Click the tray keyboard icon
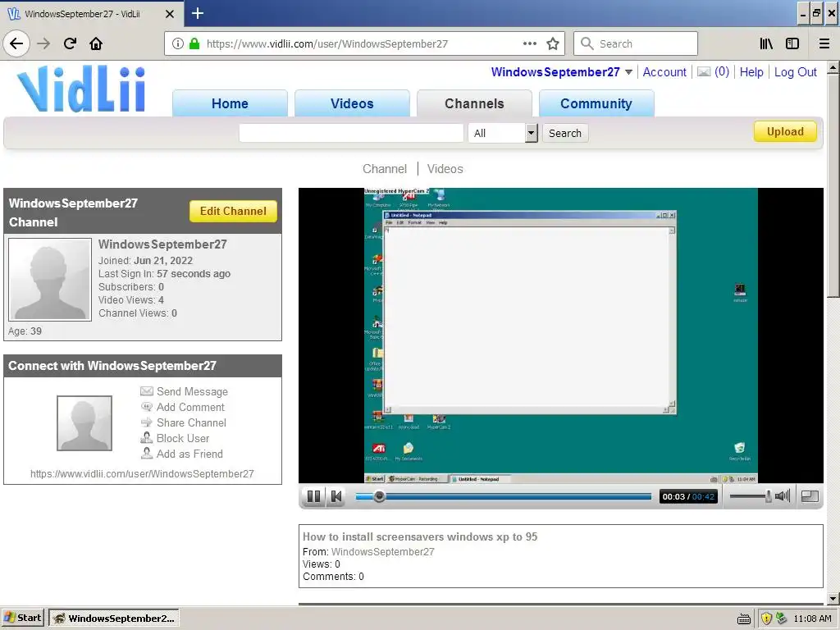The width and height of the screenshot is (840, 630). [744, 619]
